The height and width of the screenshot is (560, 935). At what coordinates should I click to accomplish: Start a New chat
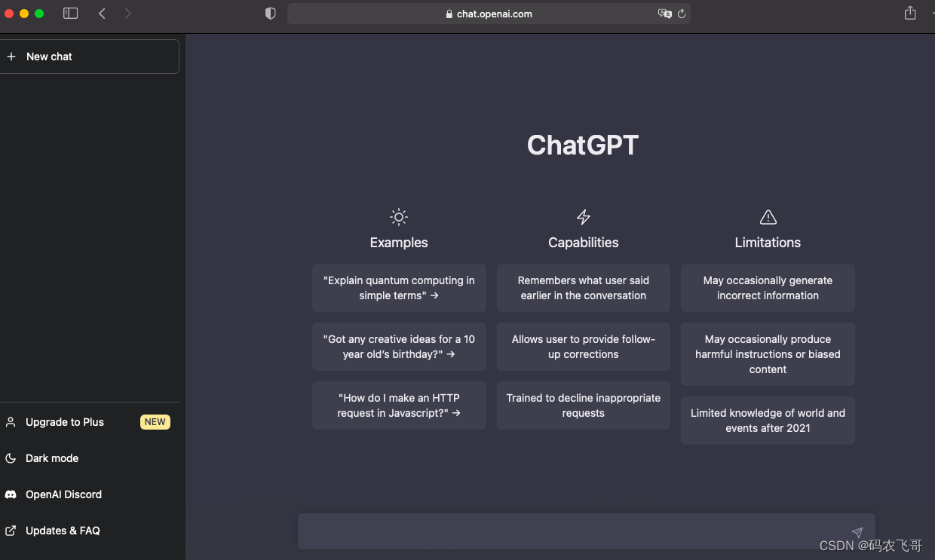pos(50,57)
